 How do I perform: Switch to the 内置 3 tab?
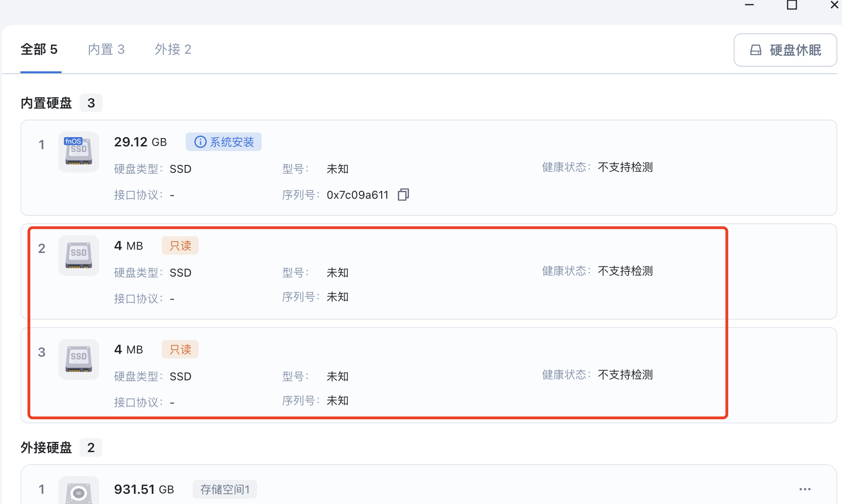click(107, 49)
